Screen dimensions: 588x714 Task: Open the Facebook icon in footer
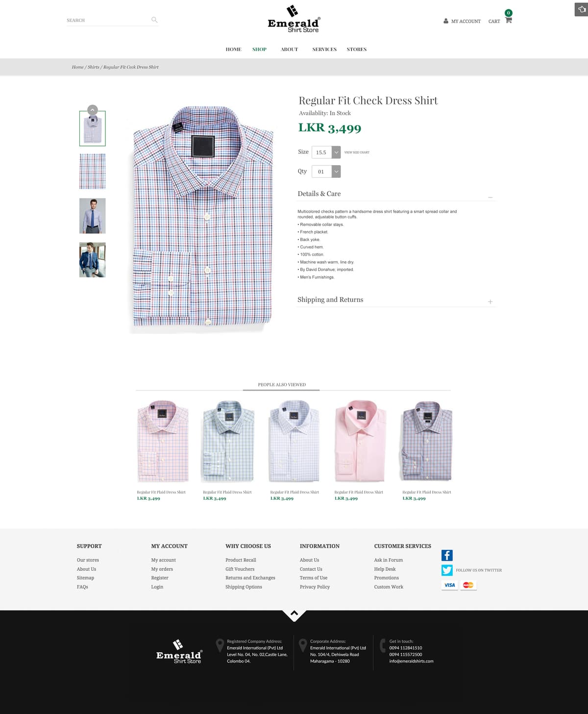point(447,555)
